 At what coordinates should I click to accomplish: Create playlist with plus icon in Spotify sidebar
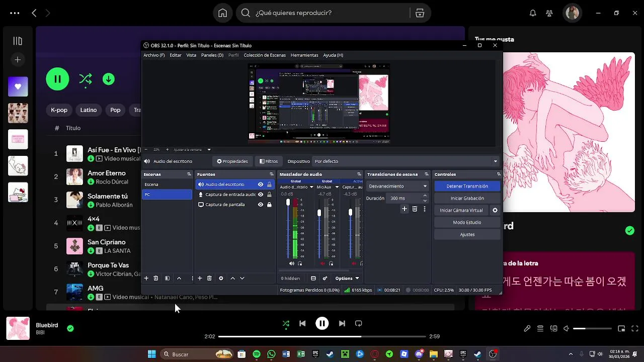(18, 60)
